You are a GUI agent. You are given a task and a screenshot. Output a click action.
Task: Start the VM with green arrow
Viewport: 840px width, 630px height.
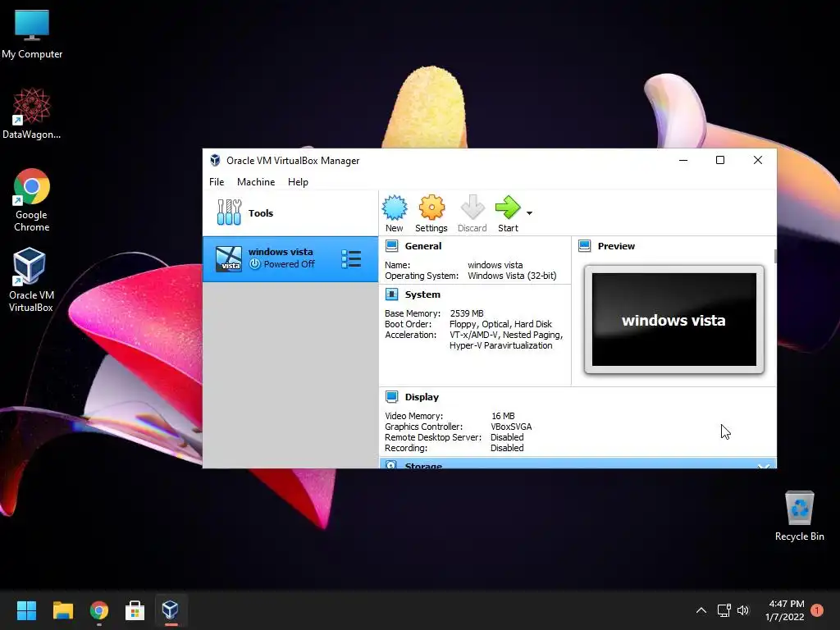tap(508, 208)
